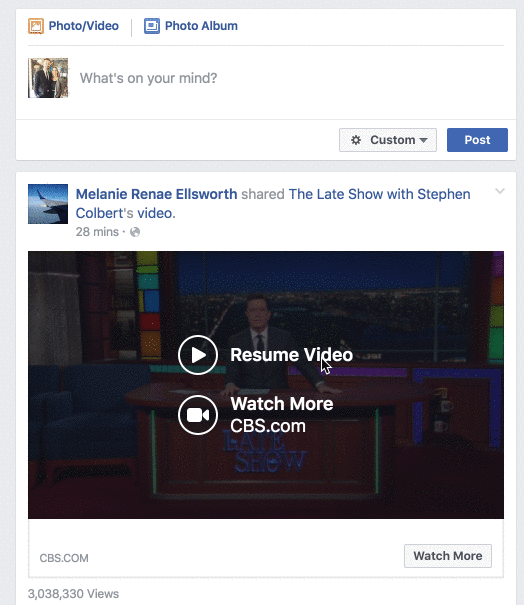The image size is (524, 605).
Task: Click the Watch More CBS.com overlay text
Action: click(x=282, y=415)
